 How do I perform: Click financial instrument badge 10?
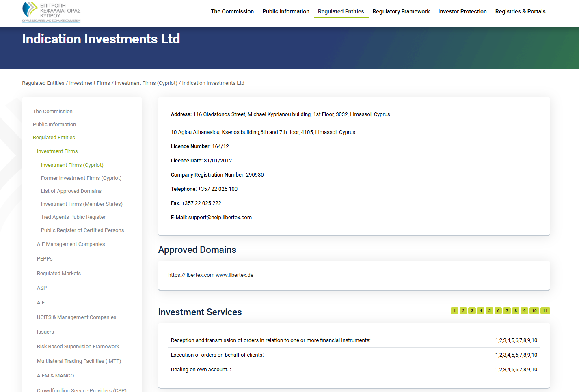pos(534,311)
